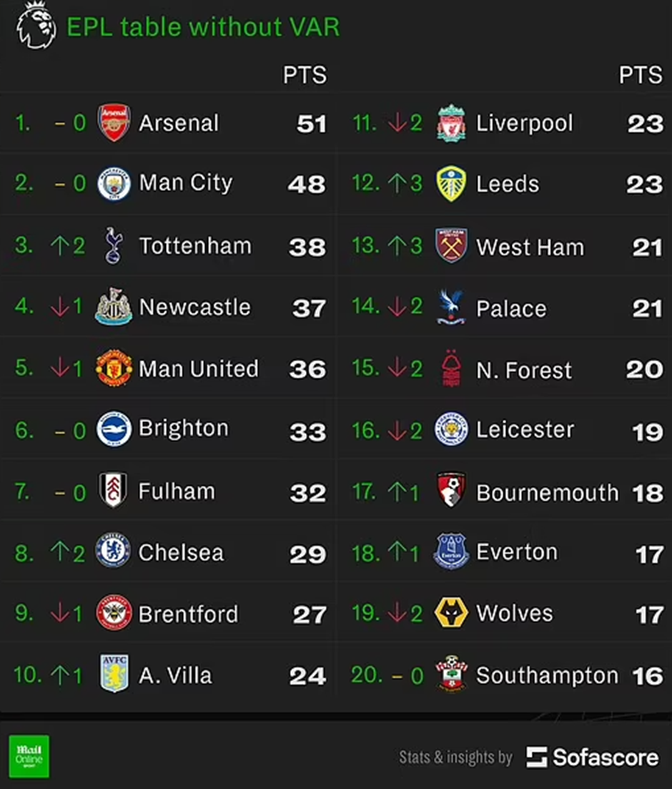Click the Everton club badge
This screenshot has height=789, width=672.
point(451,551)
